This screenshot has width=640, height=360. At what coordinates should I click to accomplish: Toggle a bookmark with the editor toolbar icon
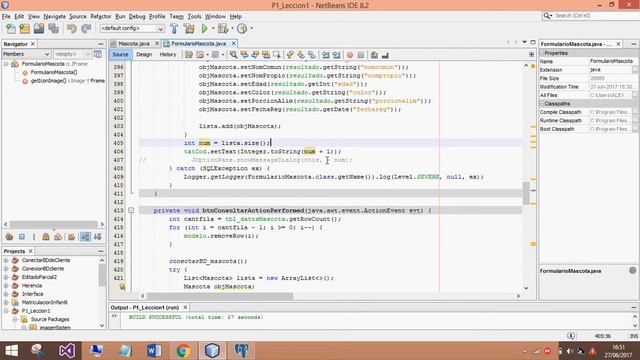(312, 55)
